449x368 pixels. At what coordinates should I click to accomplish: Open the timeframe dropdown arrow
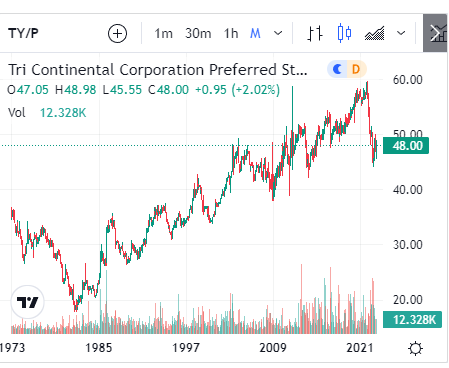coord(278,33)
